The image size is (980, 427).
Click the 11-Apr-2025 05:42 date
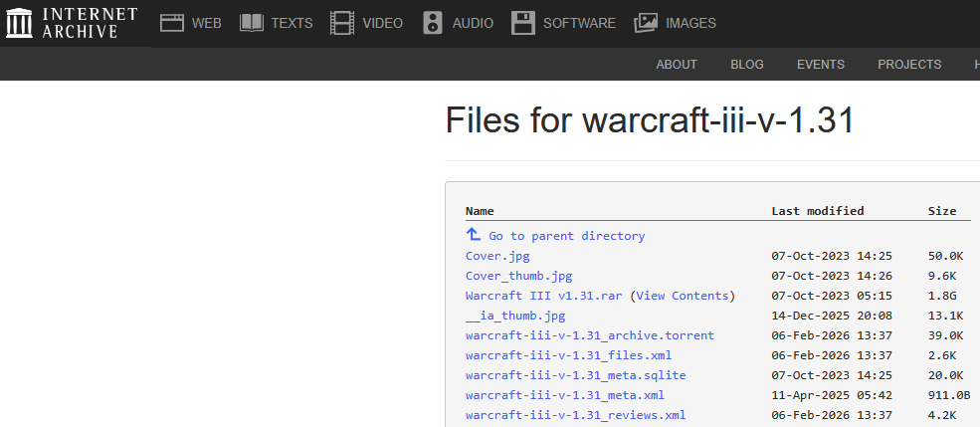click(832, 396)
